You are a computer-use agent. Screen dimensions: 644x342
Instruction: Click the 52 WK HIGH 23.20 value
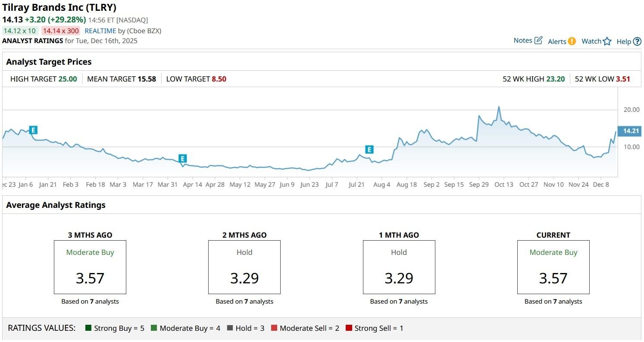(555, 79)
